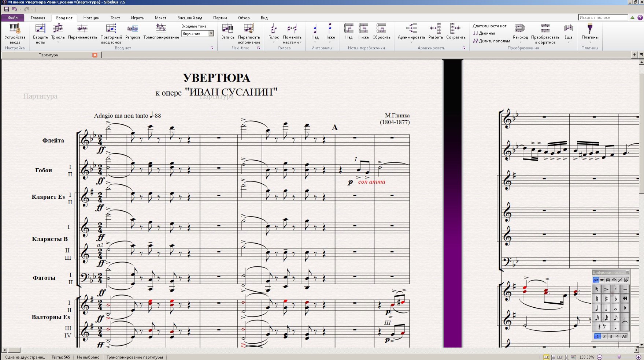Image resolution: width=644 pixels, height=360 pixels.
Task: Switch to voice 2 on the keypad
Action: [604, 337]
